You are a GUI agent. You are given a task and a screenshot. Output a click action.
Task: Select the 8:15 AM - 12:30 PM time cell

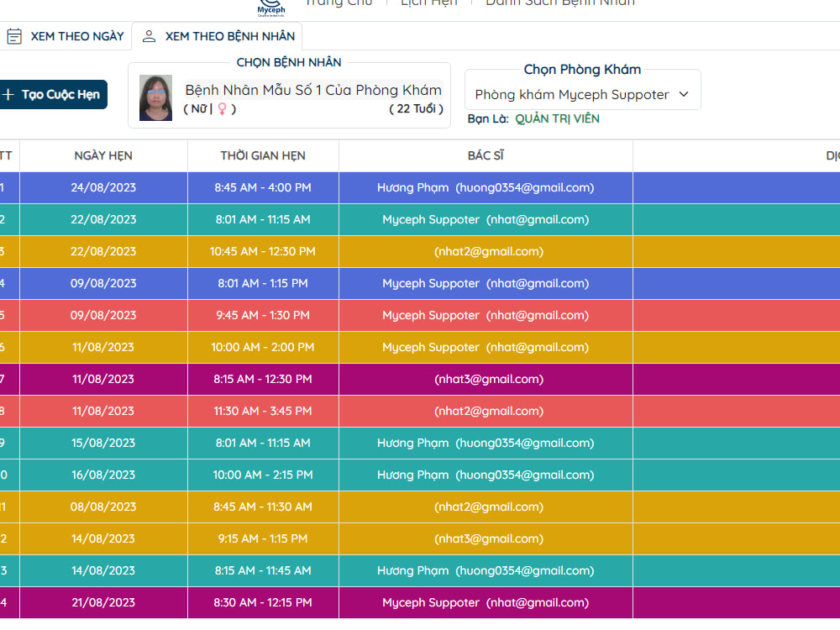(x=263, y=379)
